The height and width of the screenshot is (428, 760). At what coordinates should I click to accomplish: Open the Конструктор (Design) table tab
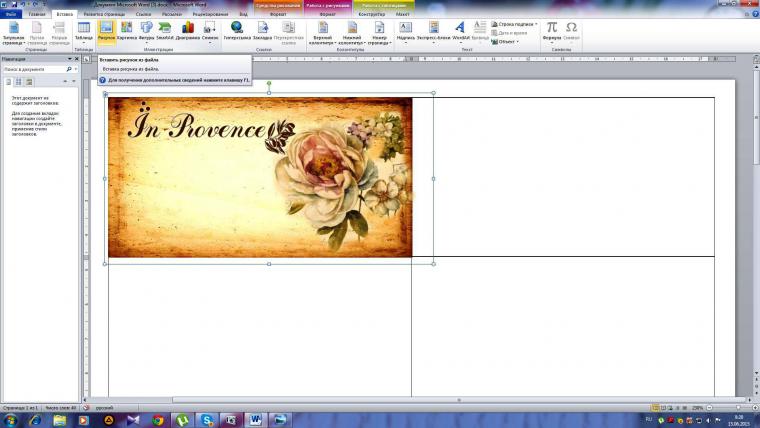(372, 14)
